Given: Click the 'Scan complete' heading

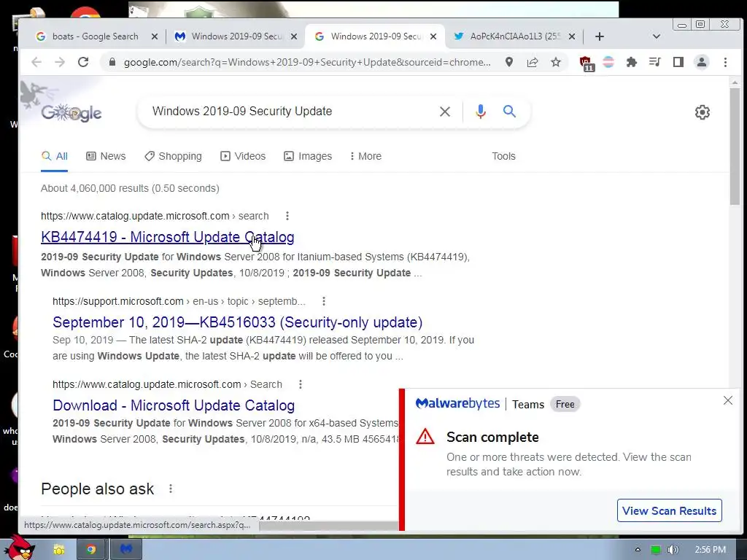Looking at the screenshot, I should (x=492, y=437).
